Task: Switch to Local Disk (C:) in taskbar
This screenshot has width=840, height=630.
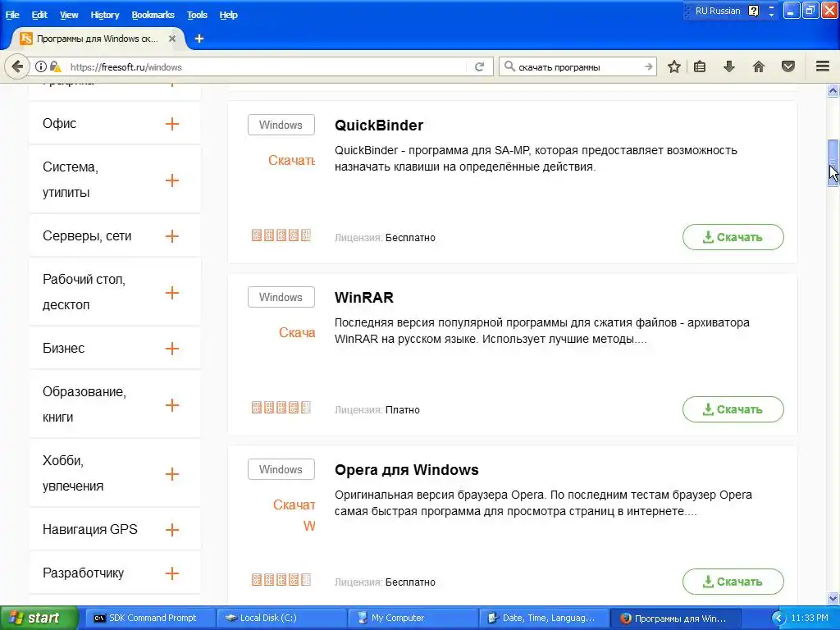Action: coord(282,619)
